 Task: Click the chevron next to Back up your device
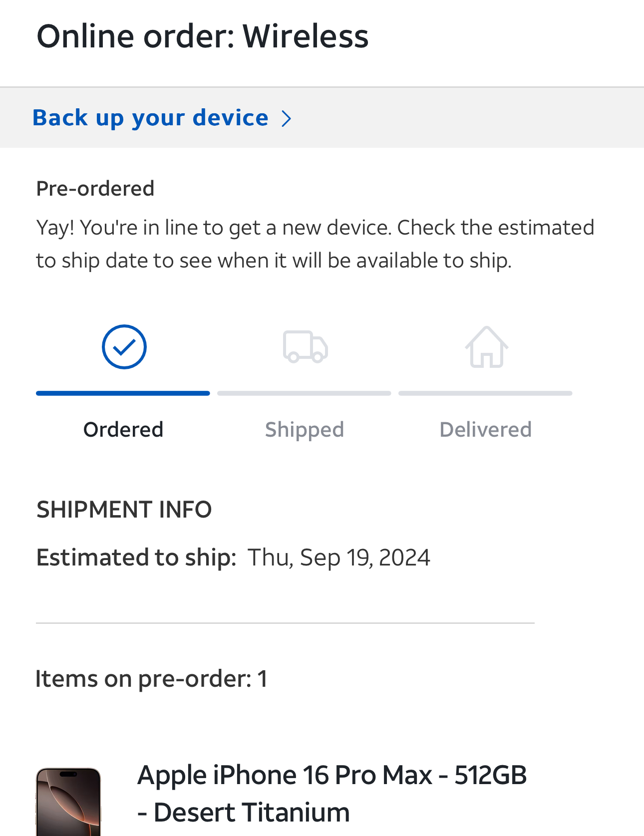click(286, 118)
